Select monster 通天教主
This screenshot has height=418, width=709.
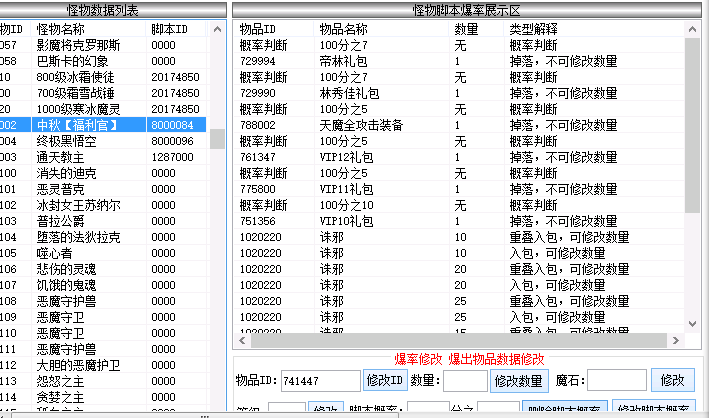pyautogui.click(x=60, y=157)
